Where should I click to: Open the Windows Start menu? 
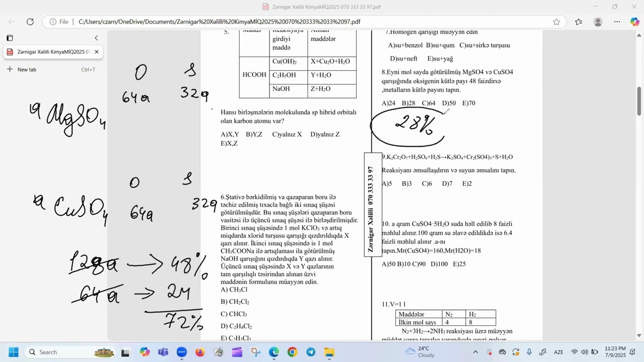pos(14,352)
